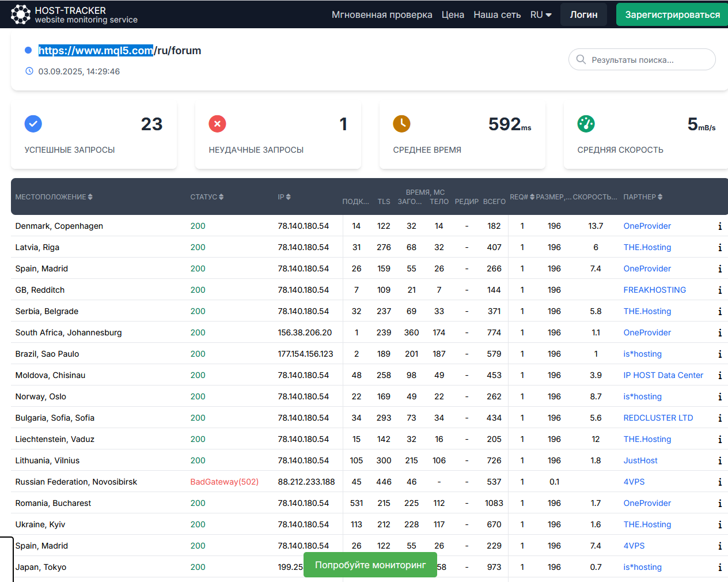This screenshot has height=582, width=728.
Task: Open 4VPS link in Novosibirsk row
Action: tap(634, 482)
